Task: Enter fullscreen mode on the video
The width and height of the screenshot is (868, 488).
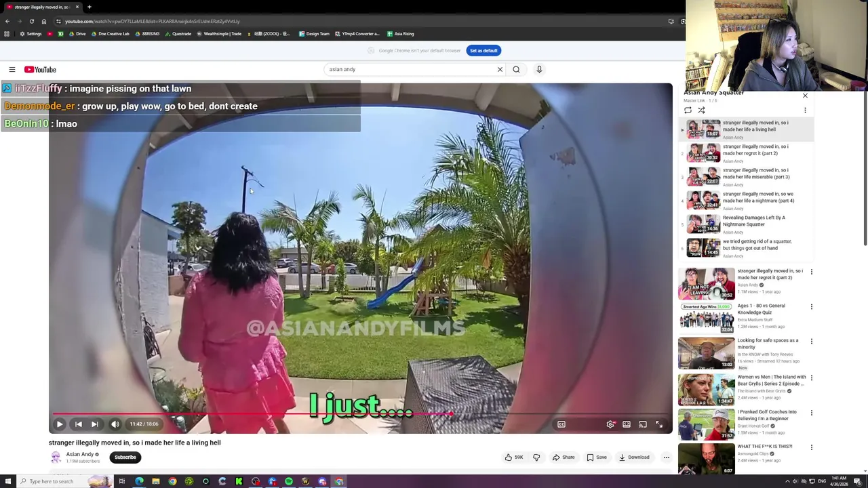Action: coord(658,424)
